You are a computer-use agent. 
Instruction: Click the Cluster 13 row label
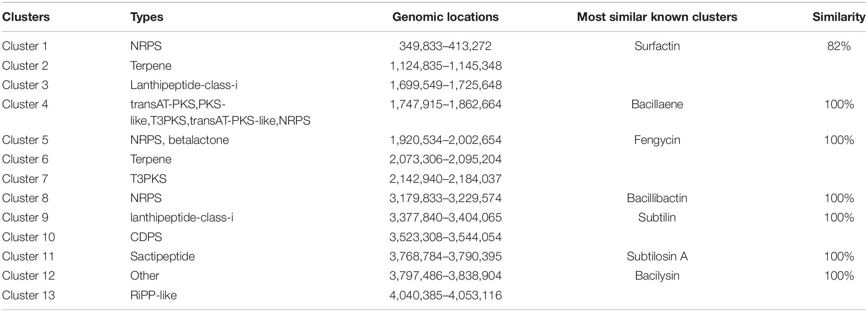(x=28, y=295)
